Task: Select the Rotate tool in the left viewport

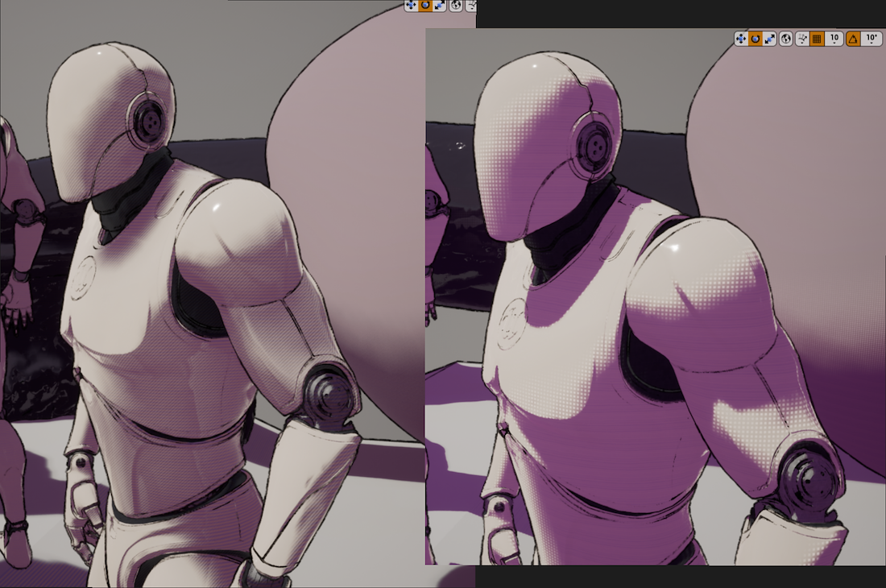Action: (x=425, y=6)
